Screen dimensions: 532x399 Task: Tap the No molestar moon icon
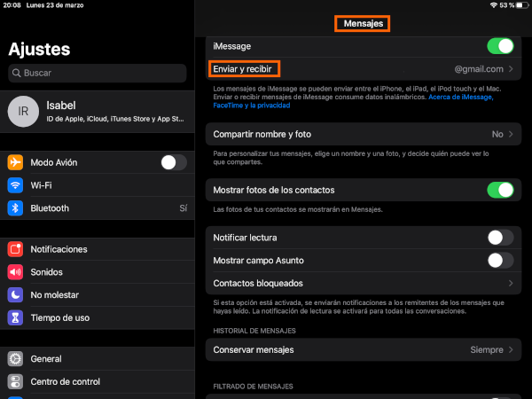(x=15, y=294)
